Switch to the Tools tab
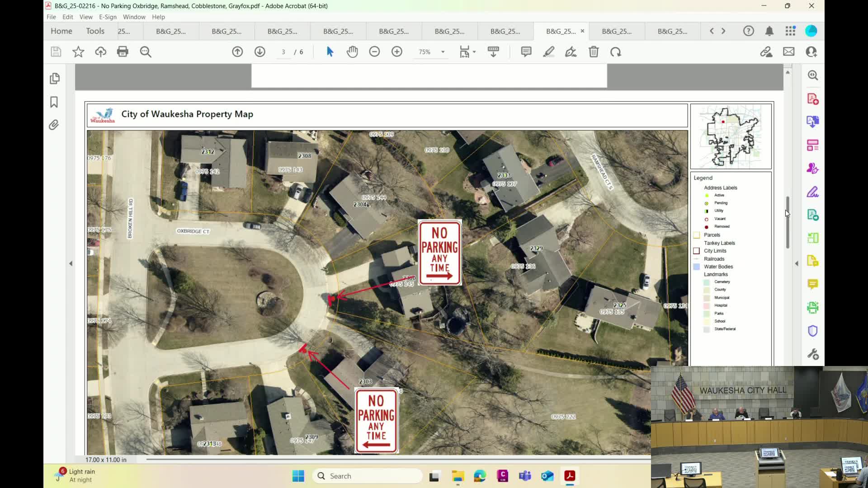The height and width of the screenshot is (488, 868). 95,31
